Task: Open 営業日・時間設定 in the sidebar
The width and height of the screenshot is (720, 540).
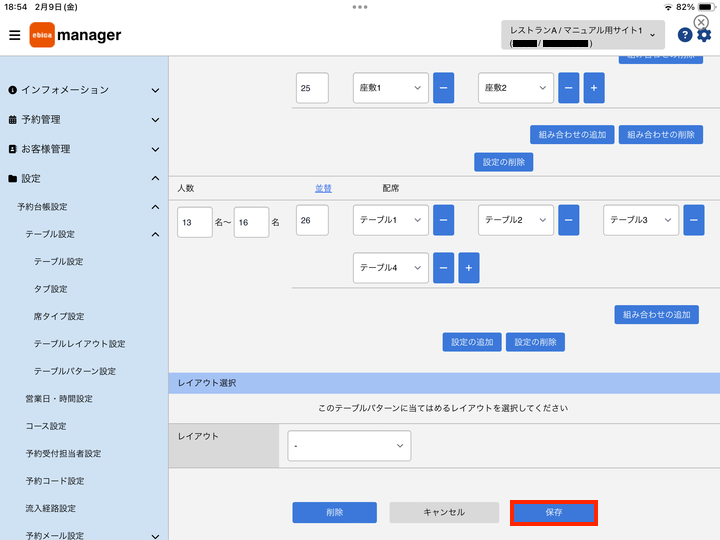Action: [x=59, y=399]
